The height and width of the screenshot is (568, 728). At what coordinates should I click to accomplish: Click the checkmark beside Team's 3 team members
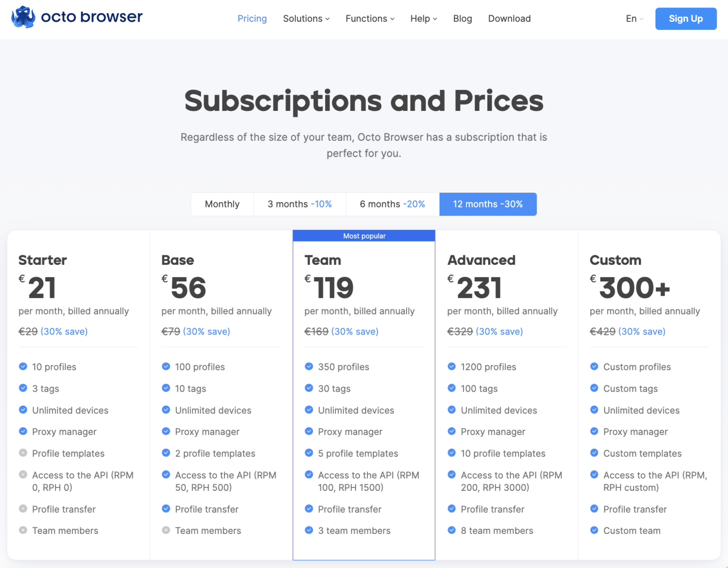[x=309, y=530]
